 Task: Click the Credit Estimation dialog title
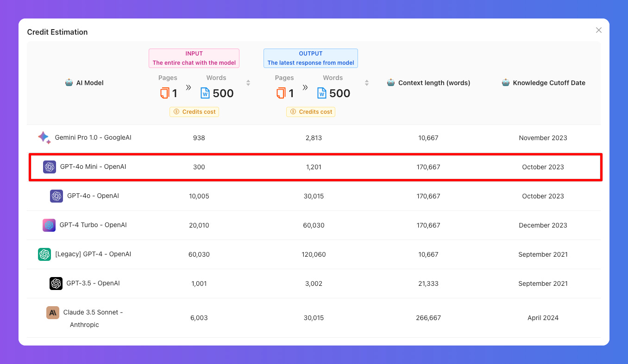(57, 32)
